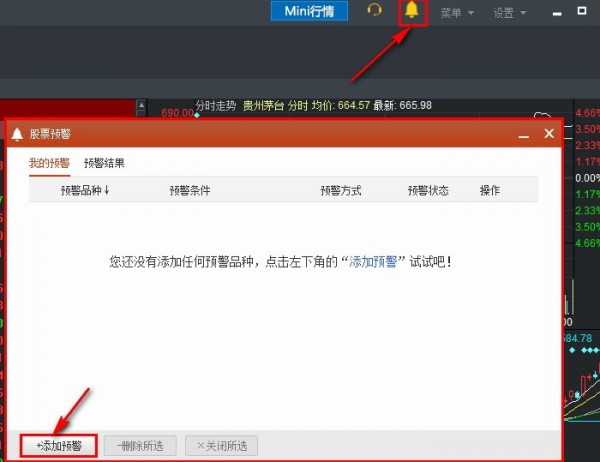Image resolution: width=600 pixels, height=462 pixels.
Task: Select the 预警方式 column header
Action: 340,190
